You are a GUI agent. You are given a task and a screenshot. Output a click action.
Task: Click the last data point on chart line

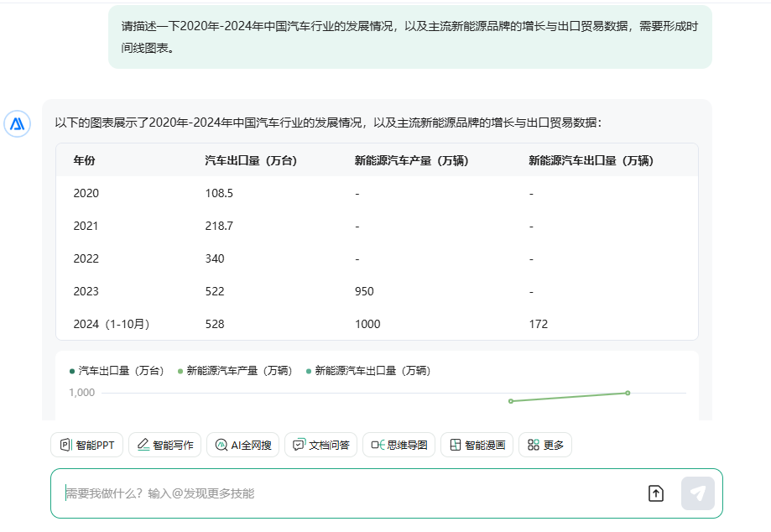[628, 393]
